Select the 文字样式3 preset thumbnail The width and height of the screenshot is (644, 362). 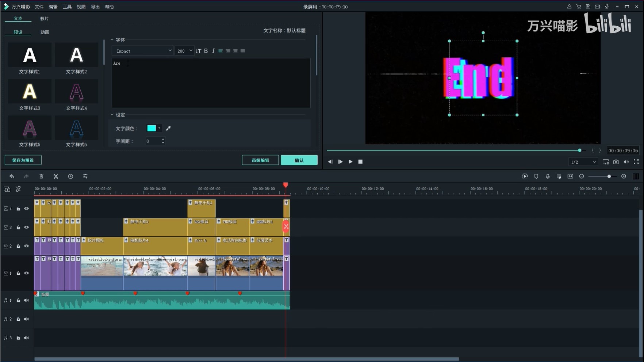point(30,92)
